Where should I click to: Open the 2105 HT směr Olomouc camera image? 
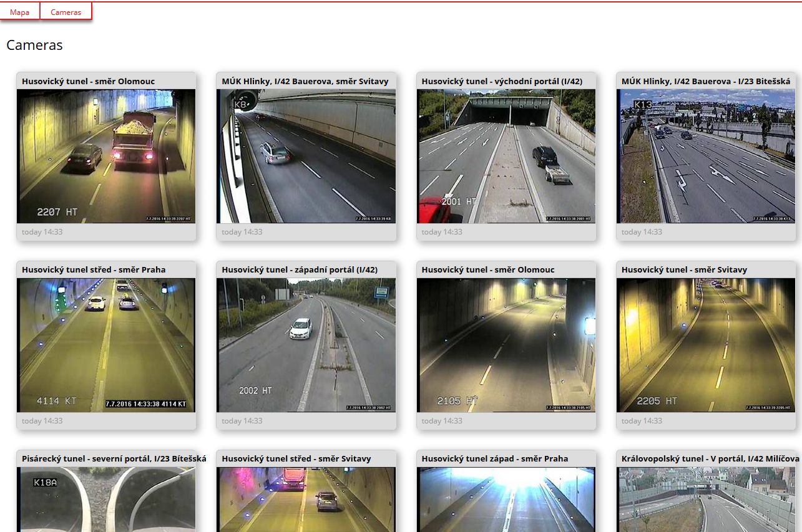(506, 345)
